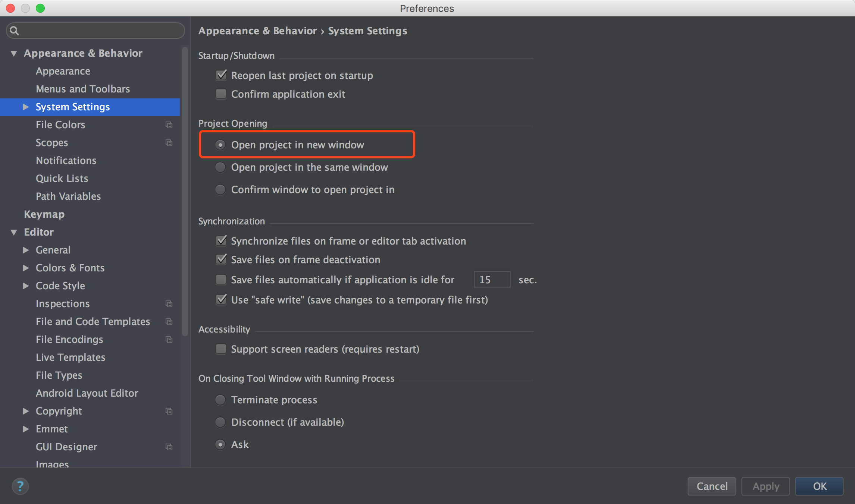
Task: Toggle Save files on frame deactivation
Action: pos(221,259)
